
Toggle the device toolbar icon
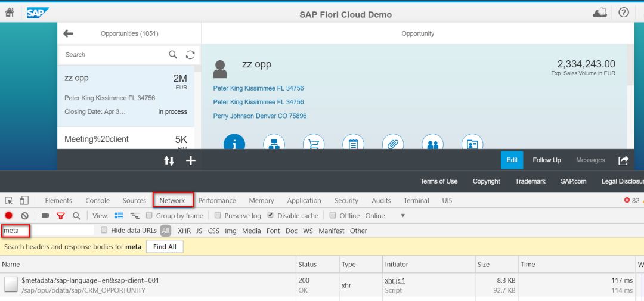click(24, 200)
